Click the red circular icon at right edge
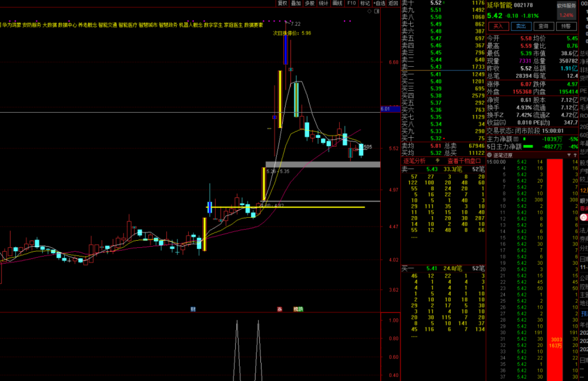The width and height of the screenshot is (588, 381). tap(583, 217)
